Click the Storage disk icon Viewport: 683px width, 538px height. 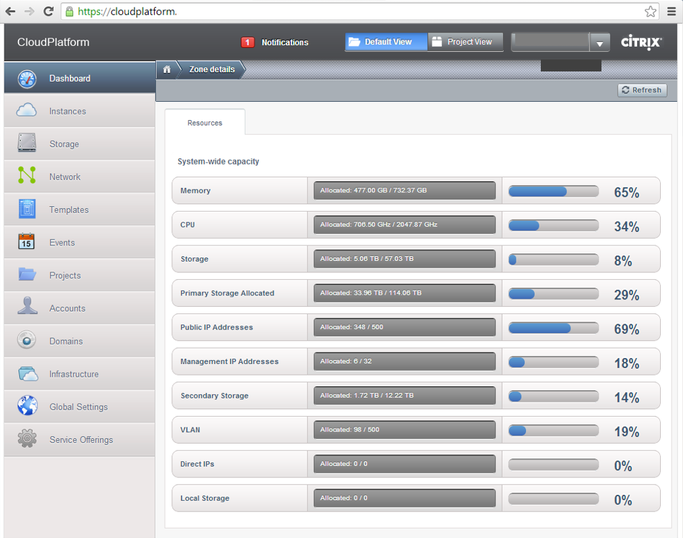tap(27, 143)
